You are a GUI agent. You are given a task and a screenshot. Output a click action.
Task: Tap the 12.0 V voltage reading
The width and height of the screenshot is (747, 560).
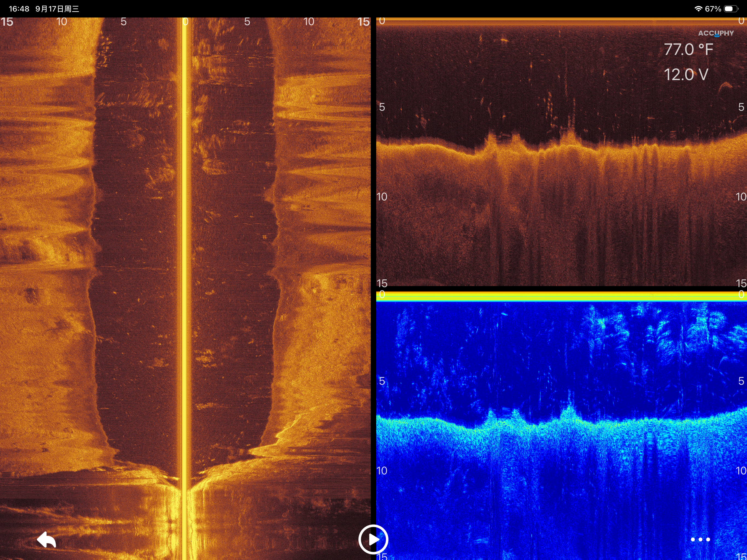(x=686, y=74)
